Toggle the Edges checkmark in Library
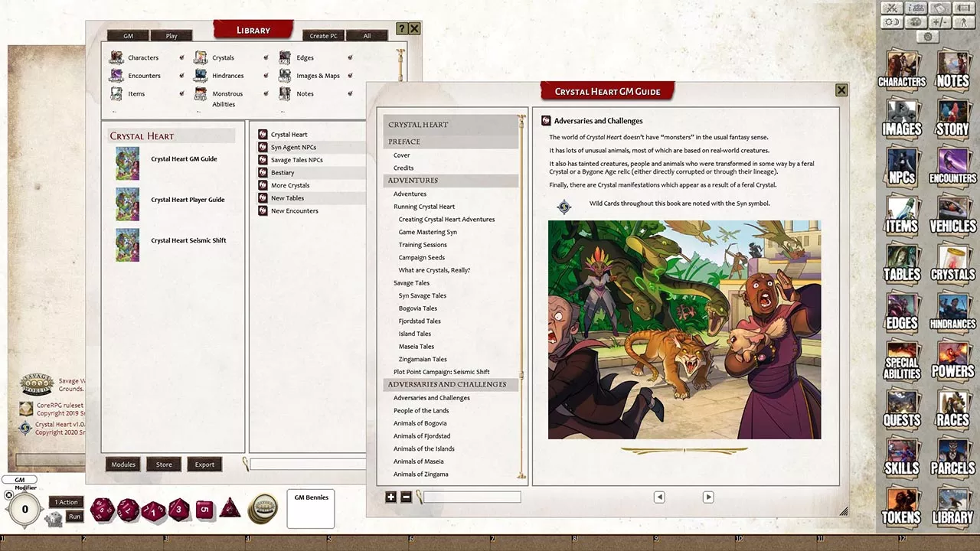The height and width of the screenshot is (551, 980). 350,57
